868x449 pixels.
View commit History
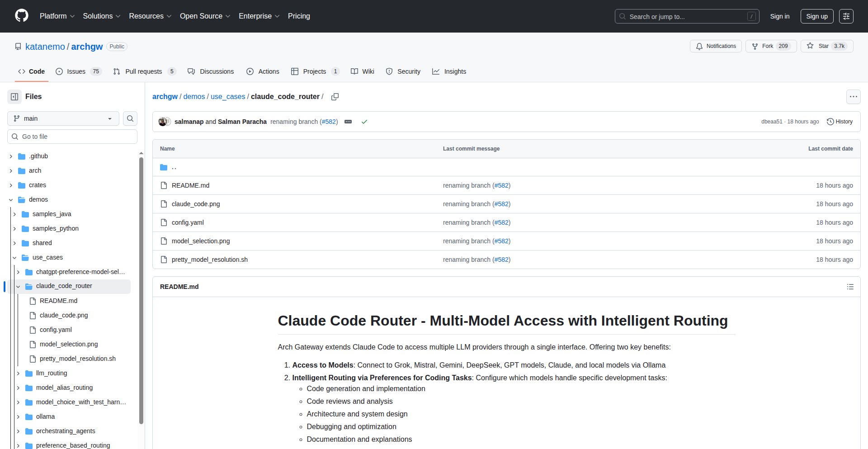(840, 122)
